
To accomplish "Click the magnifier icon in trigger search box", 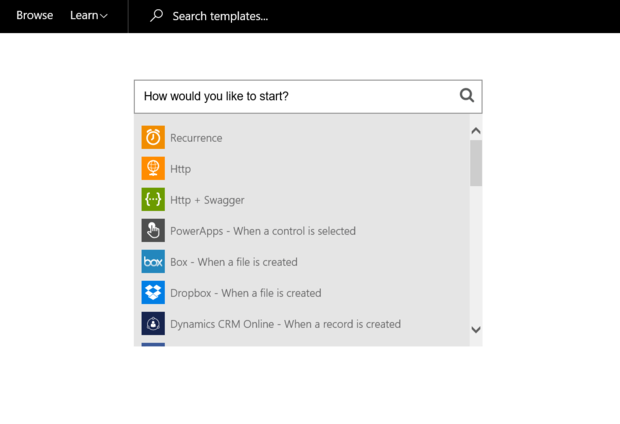I will click(x=467, y=95).
